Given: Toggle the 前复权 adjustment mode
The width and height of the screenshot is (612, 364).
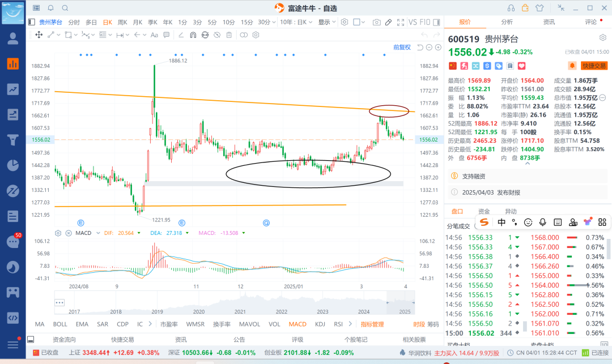Looking at the screenshot, I should point(402,47).
